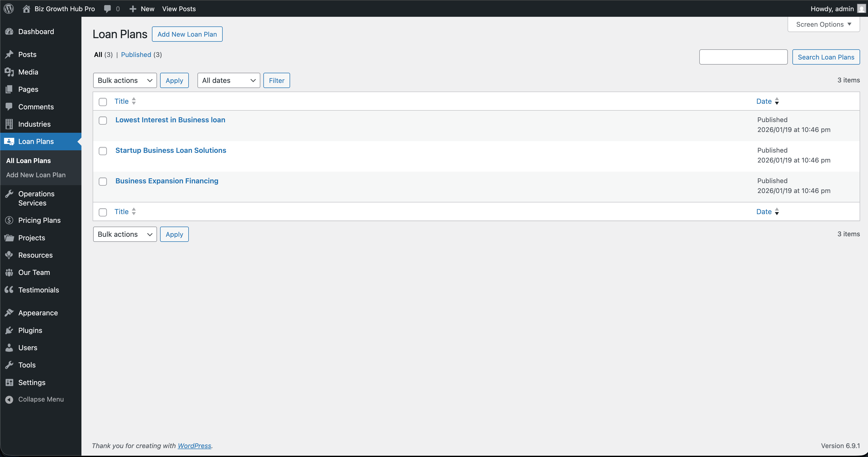Open the Bulk actions dropdown
The width and height of the screenshot is (868, 457).
(x=125, y=80)
